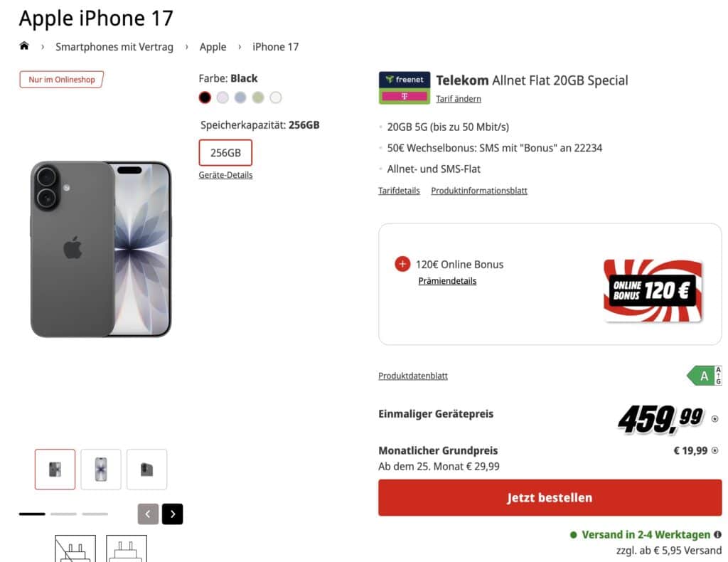Click the crossed-out charger icon

tap(75, 548)
